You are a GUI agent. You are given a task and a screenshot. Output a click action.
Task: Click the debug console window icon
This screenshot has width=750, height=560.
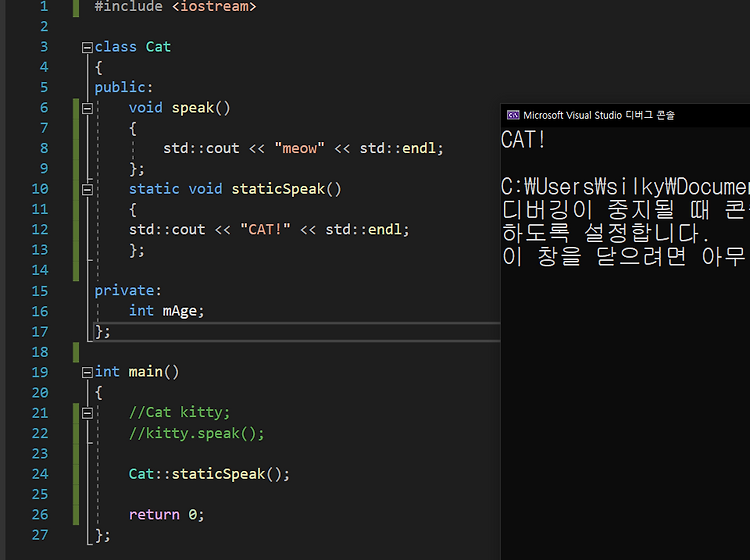[513, 115]
